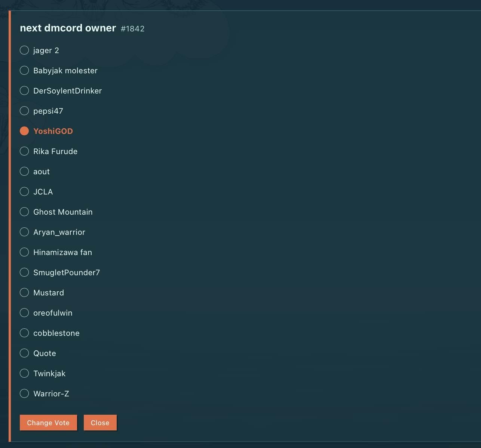Select Mustard radio button
This screenshot has width=481, height=448.
pyautogui.click(x=24, y=292)
